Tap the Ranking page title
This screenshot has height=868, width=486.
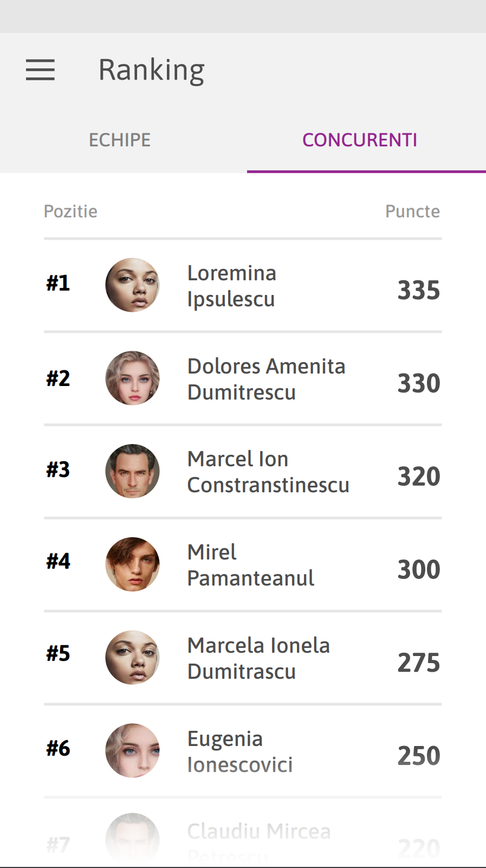(151, 70)
